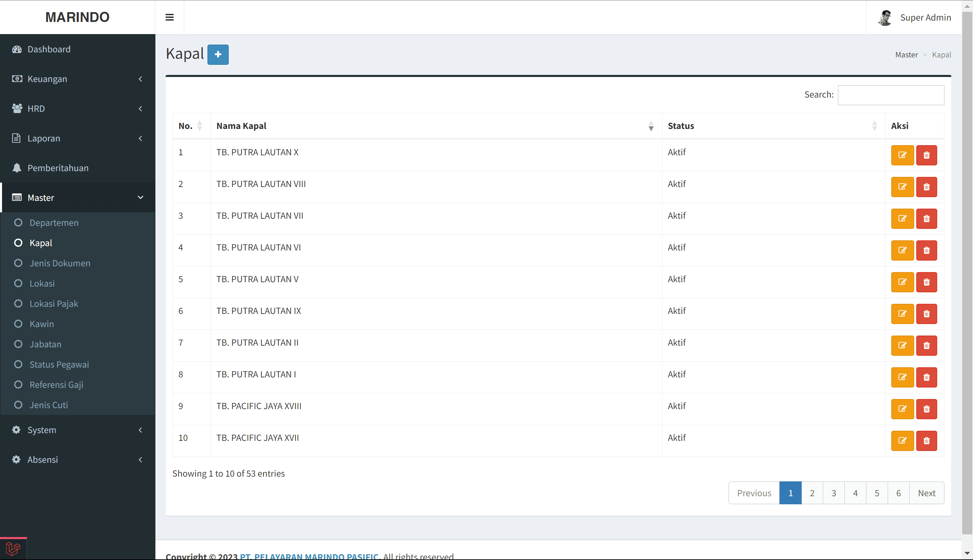Screen dimensions: 973x560
Task: Click the blue plus button to add Kapal
Action: pyautogui.click(x=218, y=55)
